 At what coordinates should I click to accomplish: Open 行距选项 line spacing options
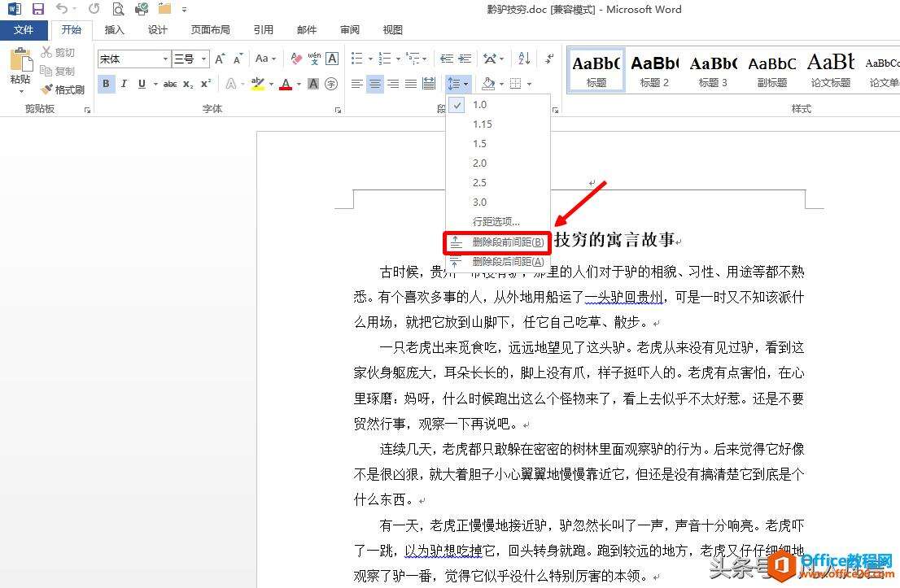pyautogui.click(x=498, y=221)
